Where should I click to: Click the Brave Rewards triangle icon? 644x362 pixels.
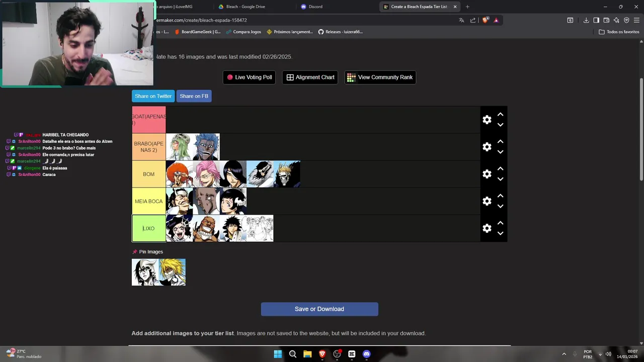(496, 20)
